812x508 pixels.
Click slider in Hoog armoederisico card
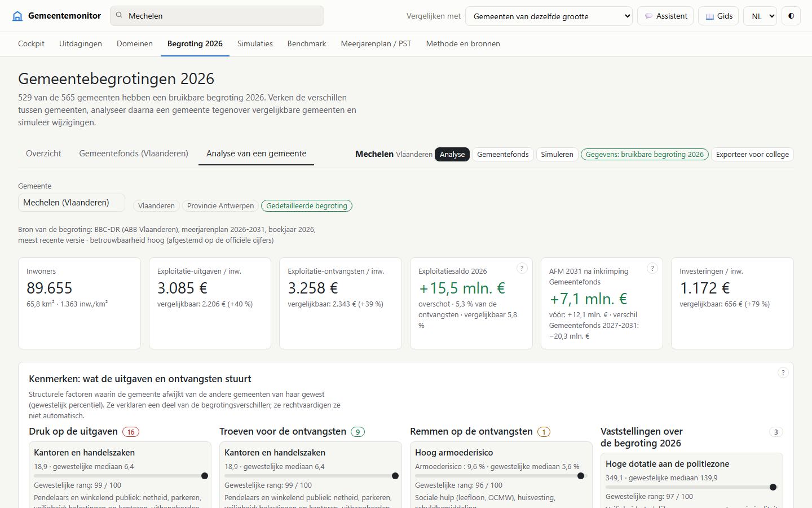tap(501, 476)
